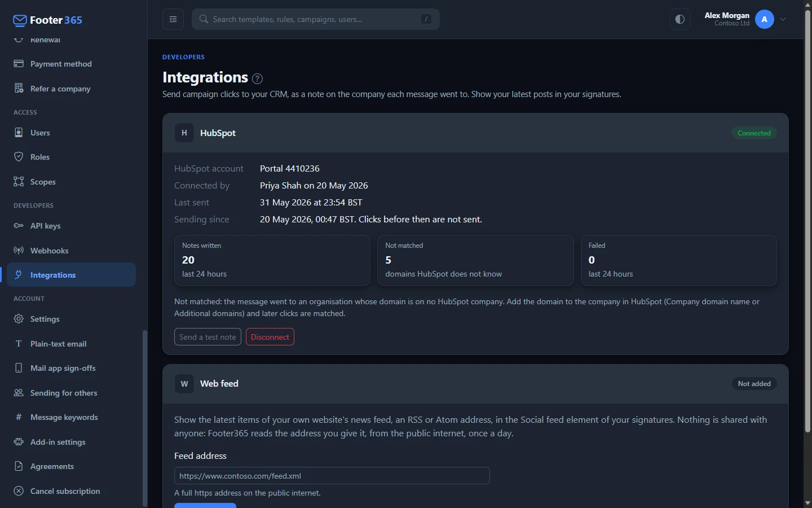Click the user avatar with letter A
Screen dimensions: 812x508
[x=765, y=19]
